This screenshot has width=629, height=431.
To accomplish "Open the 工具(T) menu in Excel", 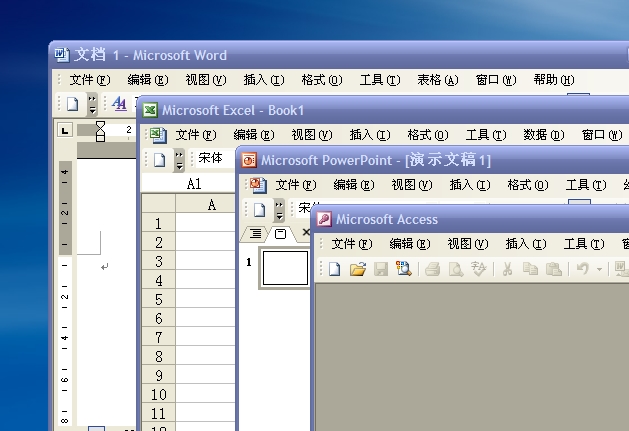I will (x=486, y=135).
